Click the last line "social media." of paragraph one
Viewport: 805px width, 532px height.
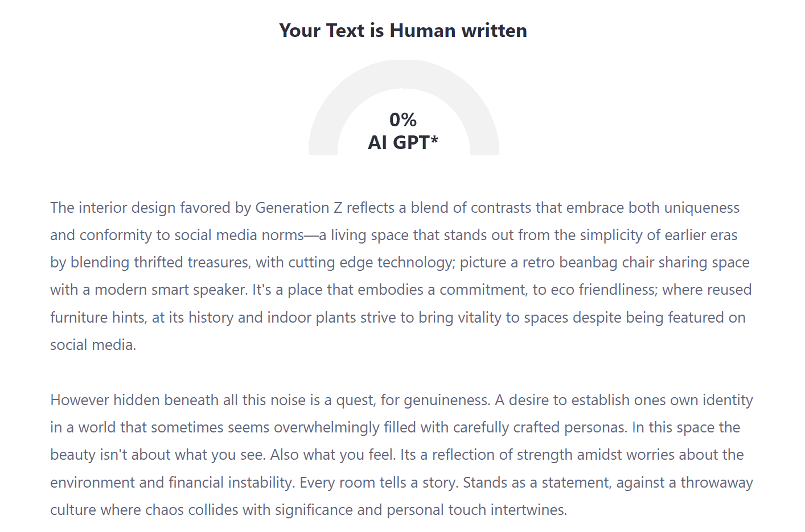[x=93, y=345]
